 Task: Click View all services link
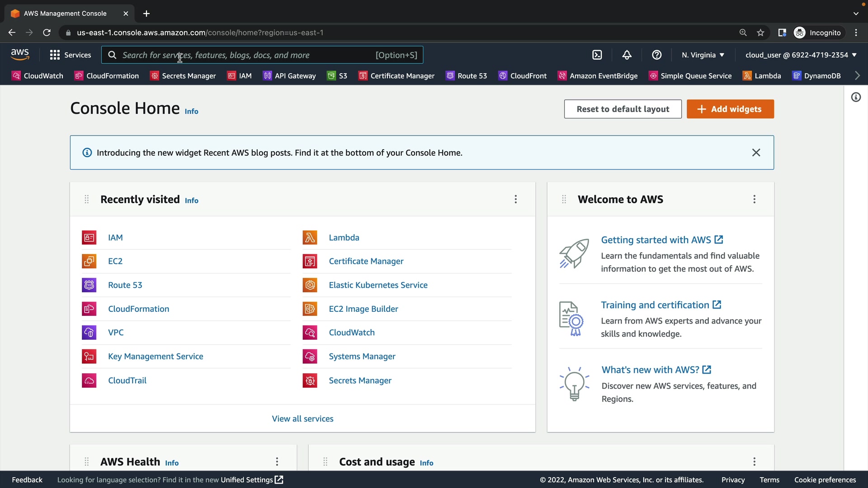pos(302,419)
